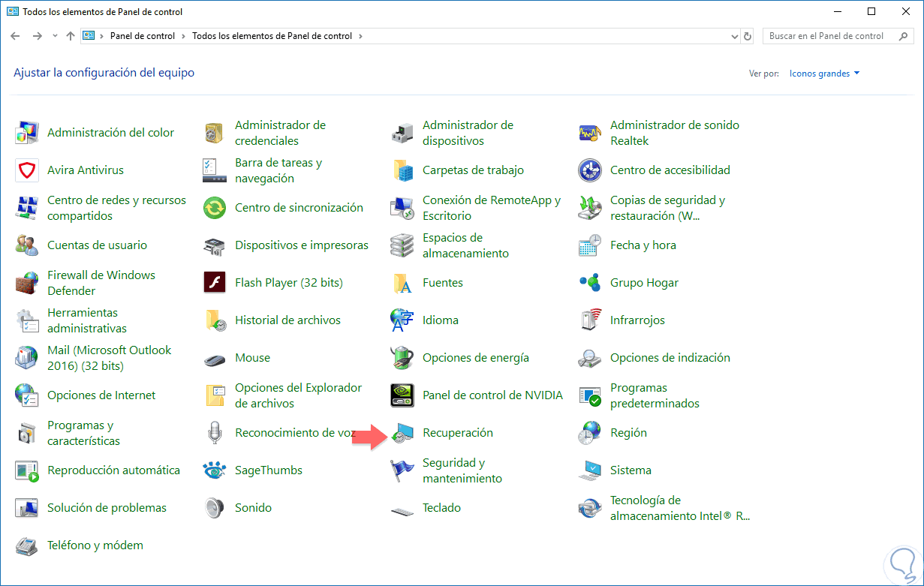
Task: Click the address bar location icon
Action: pyautogui.click(x=89, y=36)
